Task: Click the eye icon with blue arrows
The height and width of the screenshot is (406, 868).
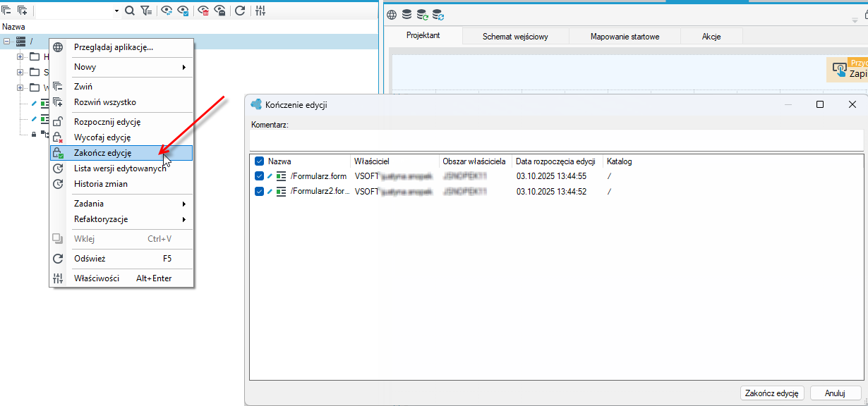Action: pyautogui.click(x=167, y=11)
